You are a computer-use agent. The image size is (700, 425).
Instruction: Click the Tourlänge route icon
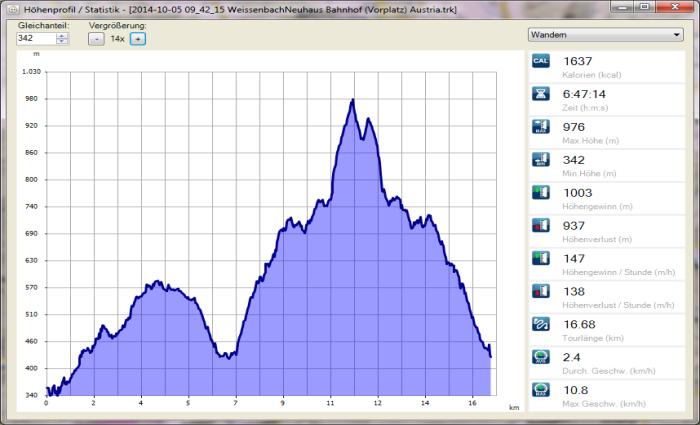coord(541,324)
